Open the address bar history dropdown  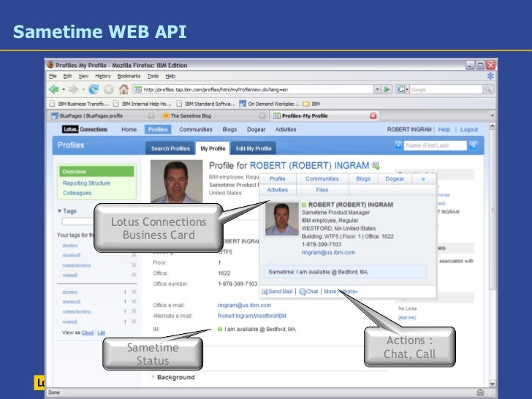pyautogui.click(x=377, y=90)
